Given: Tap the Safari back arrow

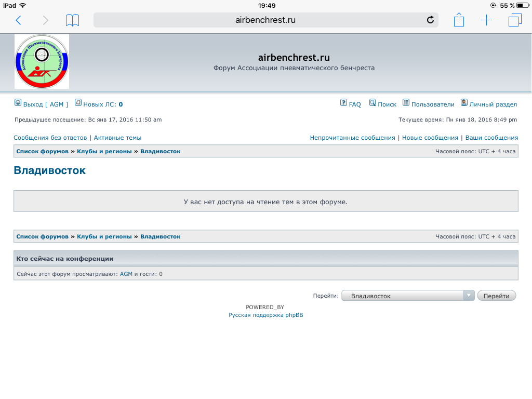Looking at the screenshot, I should click(19, 20).
